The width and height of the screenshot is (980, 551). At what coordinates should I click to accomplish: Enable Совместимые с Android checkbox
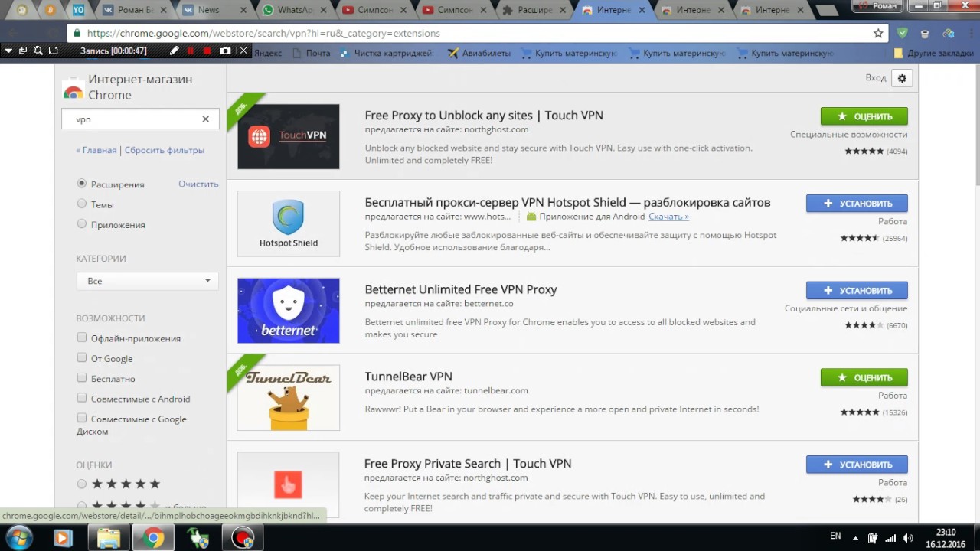(82, 398)
